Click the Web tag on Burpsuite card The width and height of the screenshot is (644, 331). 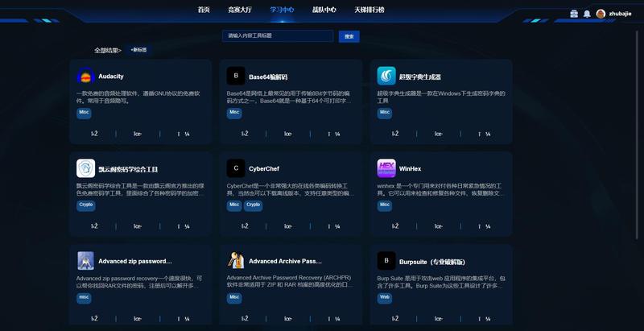pos(385,297)
